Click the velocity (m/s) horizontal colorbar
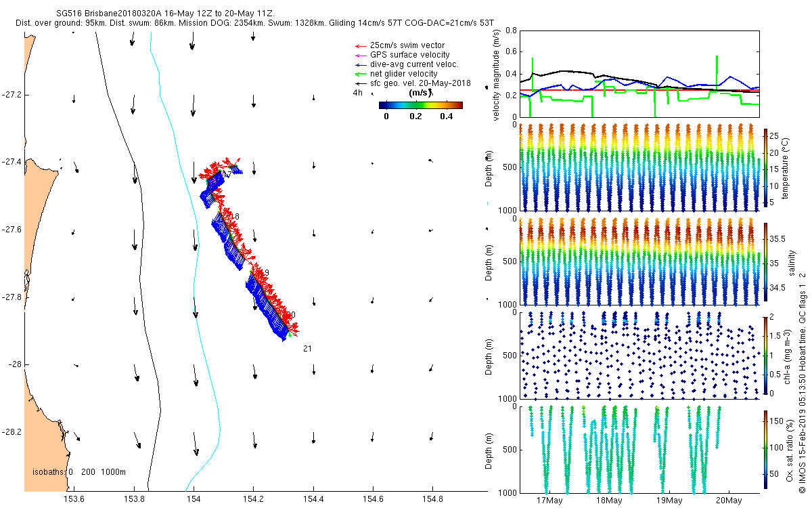The image size is (812, 508). pyautogui.click(x=420, y=105)
